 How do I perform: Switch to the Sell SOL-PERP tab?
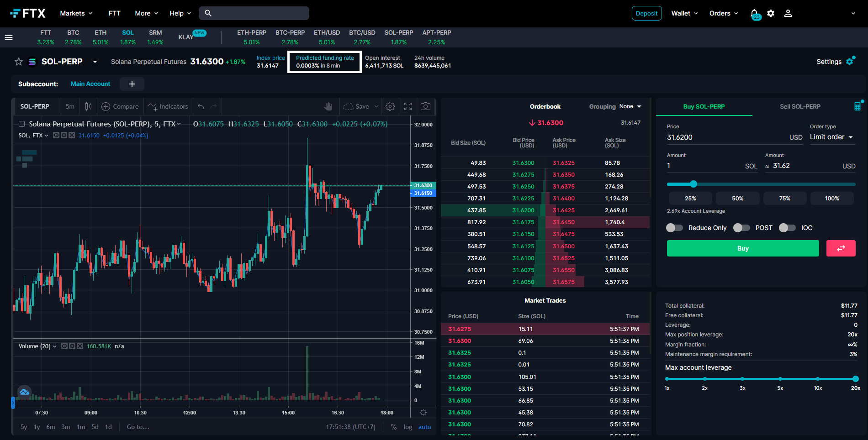pos(800,106)
